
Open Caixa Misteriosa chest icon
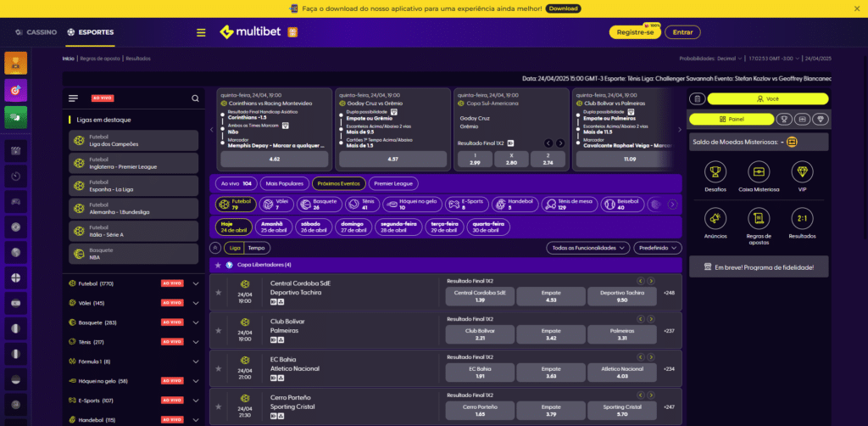coord(759,172)
